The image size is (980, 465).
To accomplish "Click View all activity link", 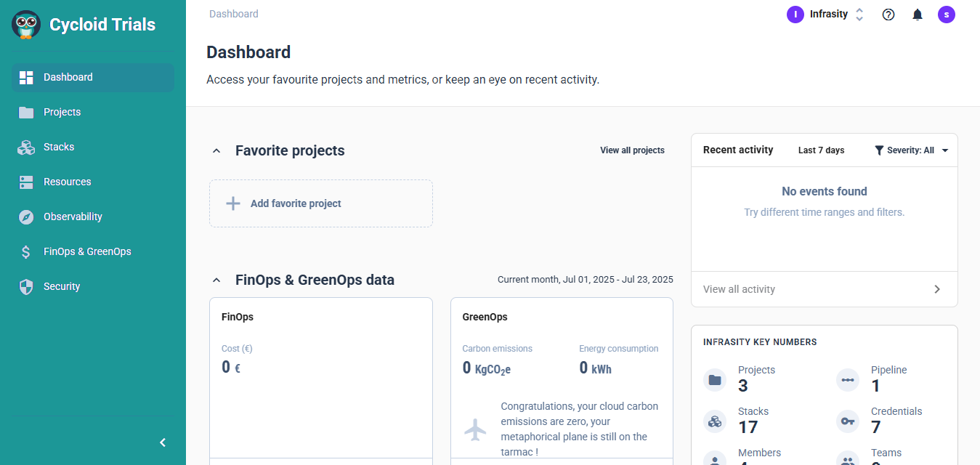I will pos(739,289).
